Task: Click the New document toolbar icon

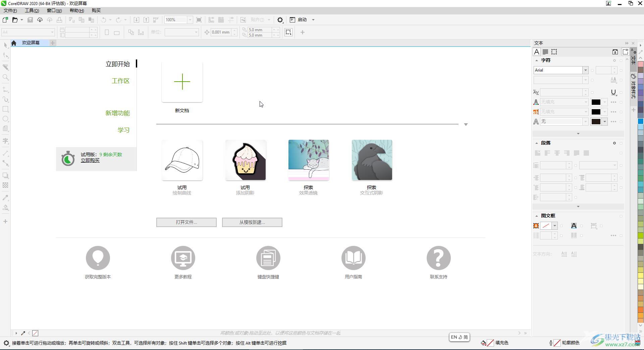Action: click(5, 20)
